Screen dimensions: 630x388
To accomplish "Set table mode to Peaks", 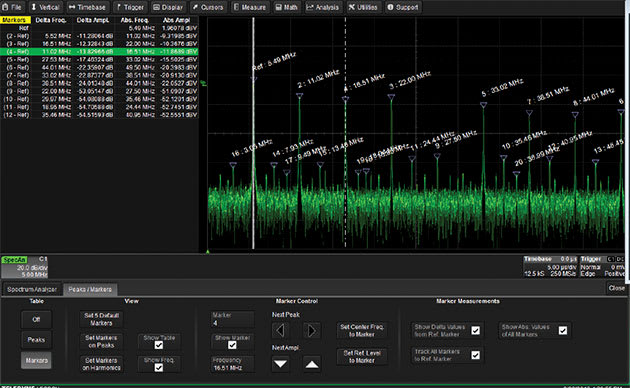I will click(x=36, y=340).
